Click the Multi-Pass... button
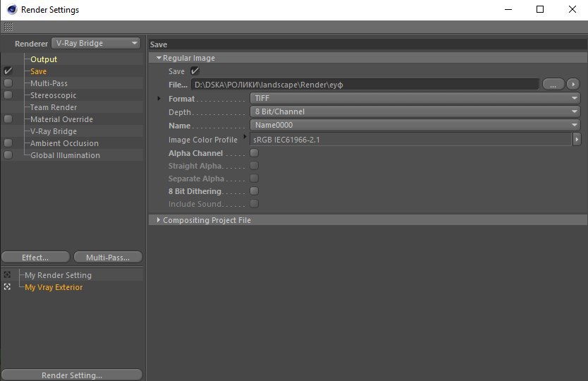This screenshot has height=381, width=588. 108,257
